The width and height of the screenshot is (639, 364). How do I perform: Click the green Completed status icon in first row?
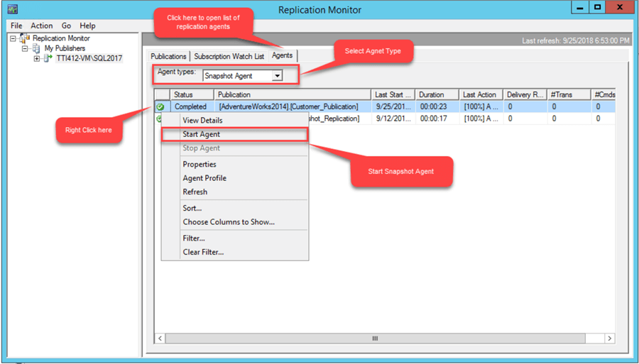pos(160,107)
